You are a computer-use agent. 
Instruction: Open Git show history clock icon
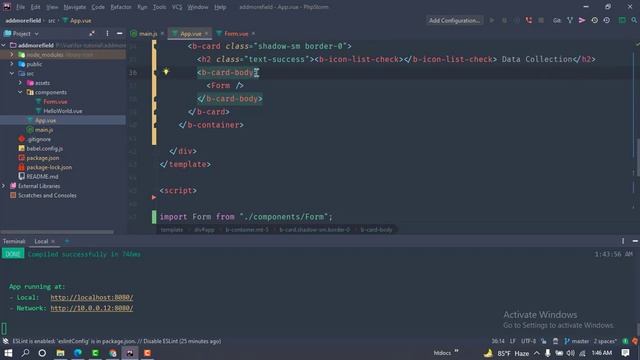pyautogui.click(x=594, y=20)
